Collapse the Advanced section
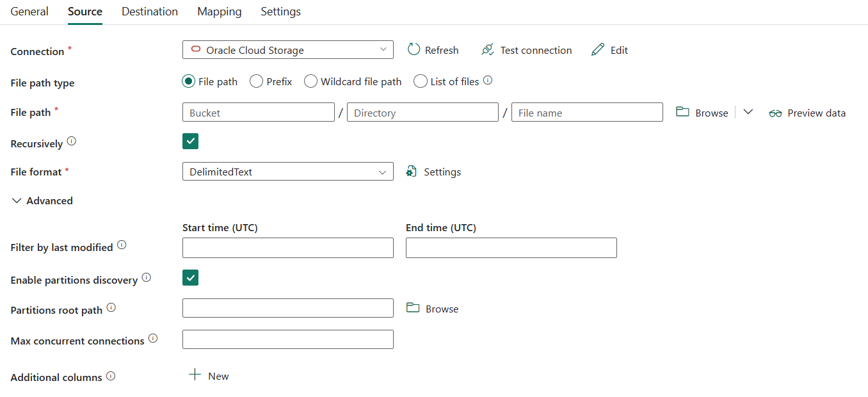868x397 pixels. pyautogui.click(x=42, y=200)
